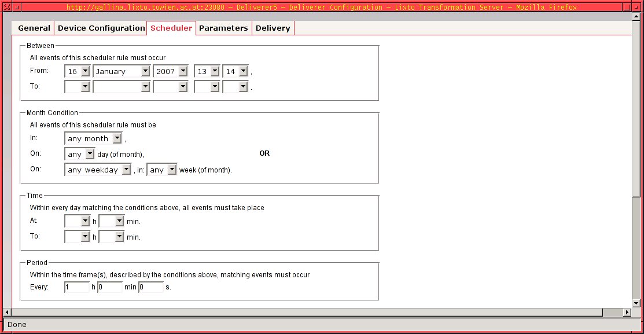Expand the empty To month dropdown
The width and height of the screenshot is (644, 334).
pyautogui.click(x=145, y=87)
